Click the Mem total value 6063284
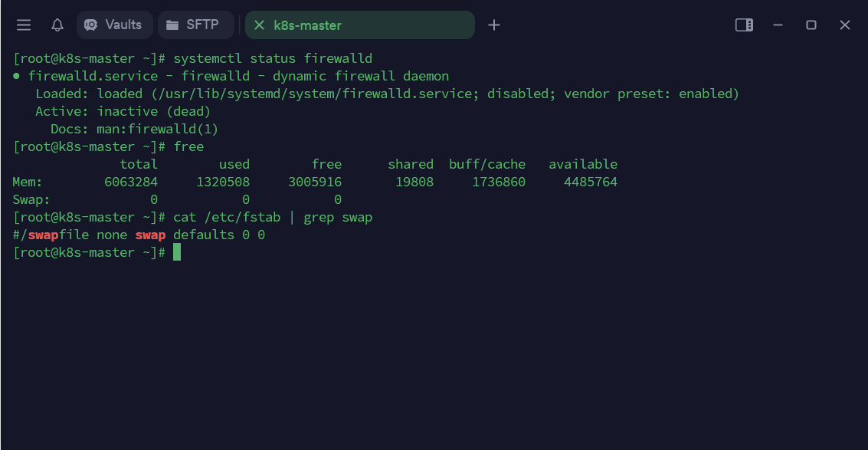Screen dimensions: 868x450 click(130, 182)
